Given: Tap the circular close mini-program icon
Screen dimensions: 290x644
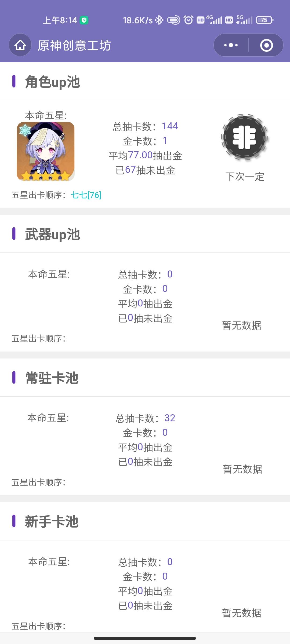Looking at the screenshot, I should [x=266, y=45].
